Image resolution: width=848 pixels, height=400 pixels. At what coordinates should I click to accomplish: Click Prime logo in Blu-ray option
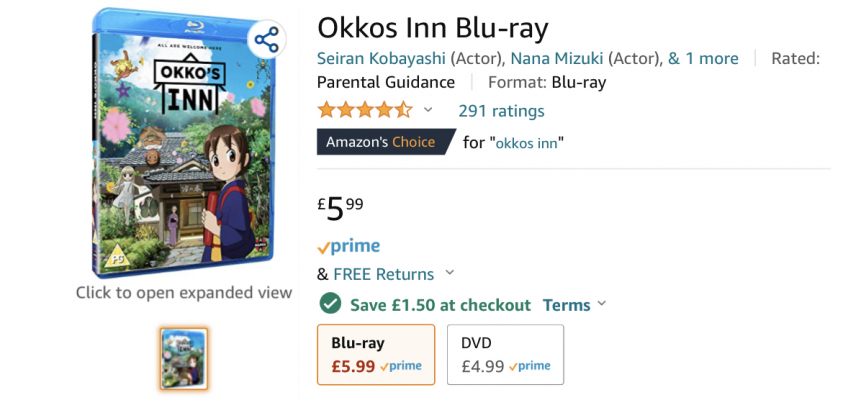tap(401, 367)
